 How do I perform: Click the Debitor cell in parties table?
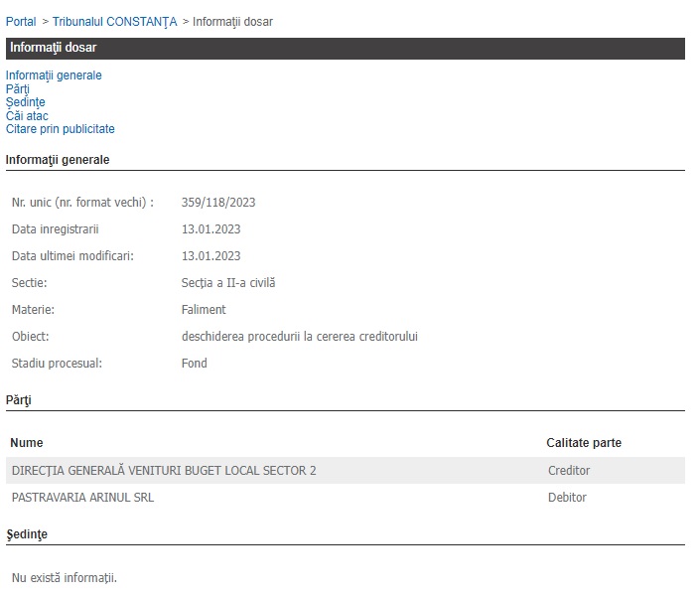click(567, 498)
